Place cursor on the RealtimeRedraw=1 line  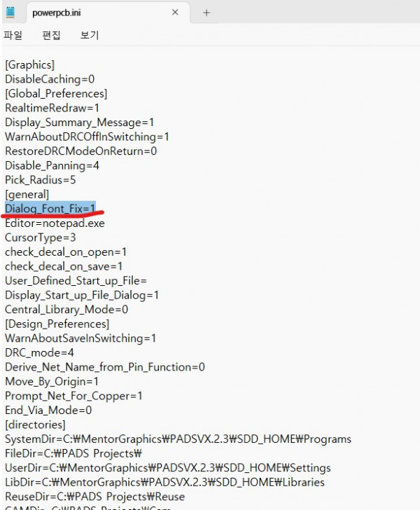[x=52, y=108]
